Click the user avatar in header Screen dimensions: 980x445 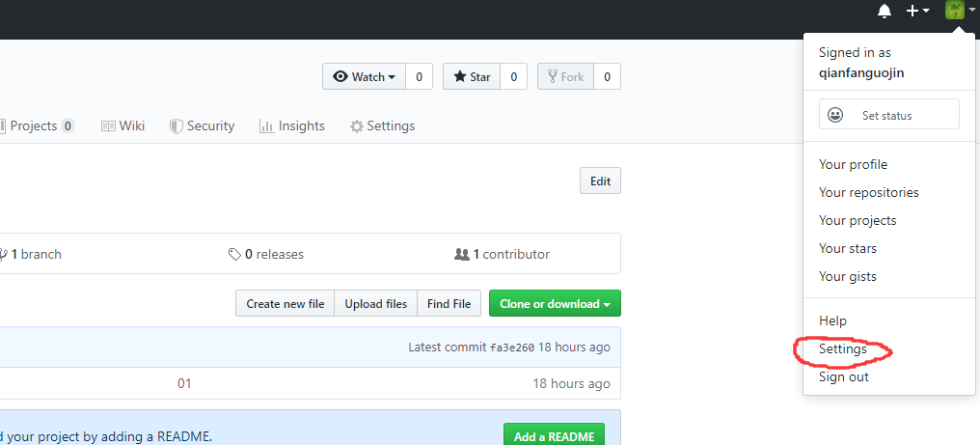pos(954,12)
